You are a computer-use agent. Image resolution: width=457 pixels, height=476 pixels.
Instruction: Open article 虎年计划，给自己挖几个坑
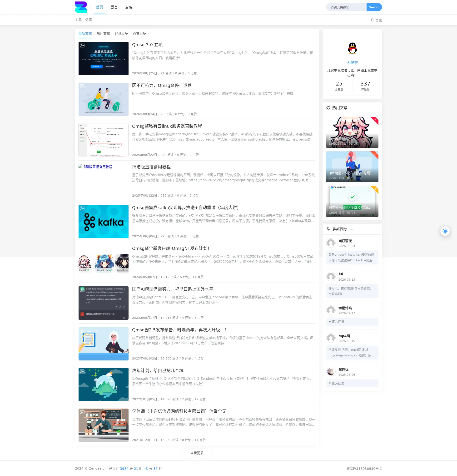(158, 371)
